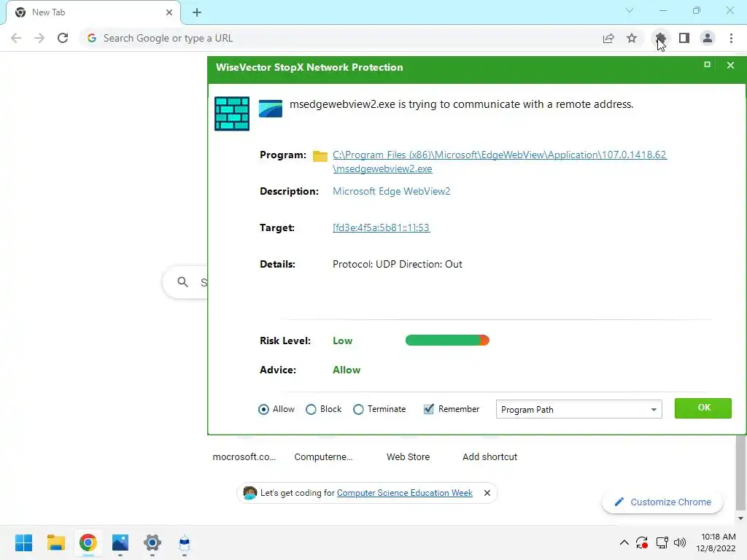Open the Windows Start menu

point(24,542)
